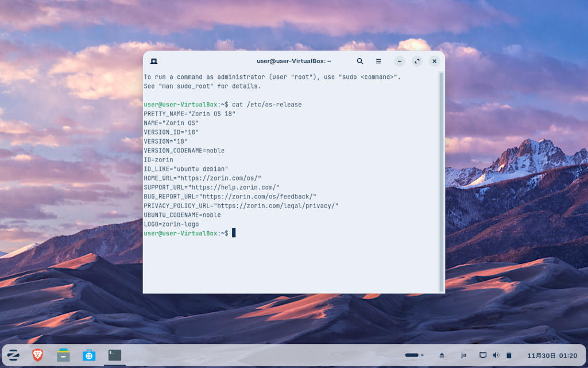This screenshot has width=588, height=368.
Task: Click the active workspace pill indicator
Action: tap(412, 355)
